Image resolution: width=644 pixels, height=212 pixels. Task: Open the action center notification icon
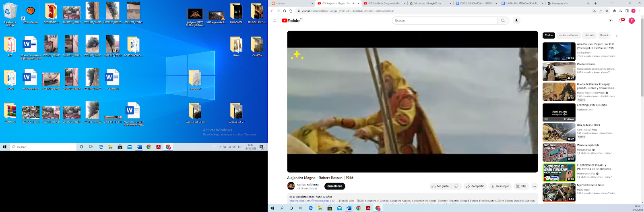[262, 147]
